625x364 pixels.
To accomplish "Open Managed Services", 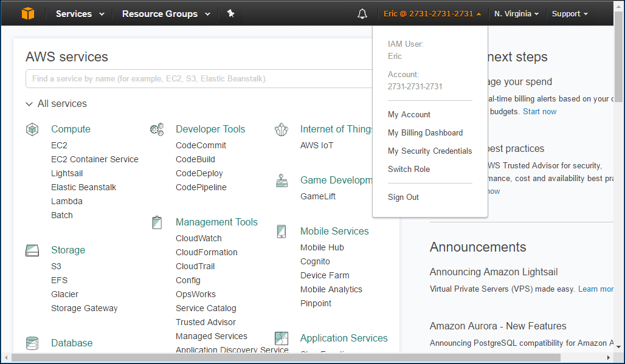I will [x=212, y=336].
